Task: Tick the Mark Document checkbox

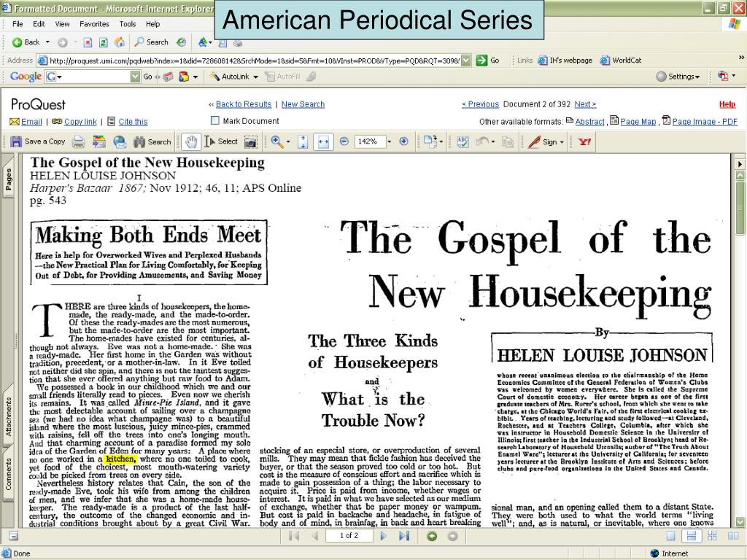Action: tap(215, 121)
